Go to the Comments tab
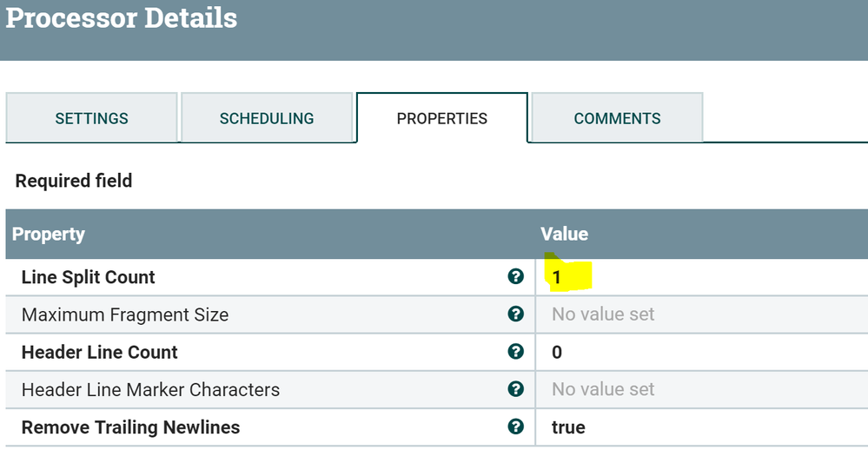Viewport: 868px width, 450px height. [x=617, y=118]
